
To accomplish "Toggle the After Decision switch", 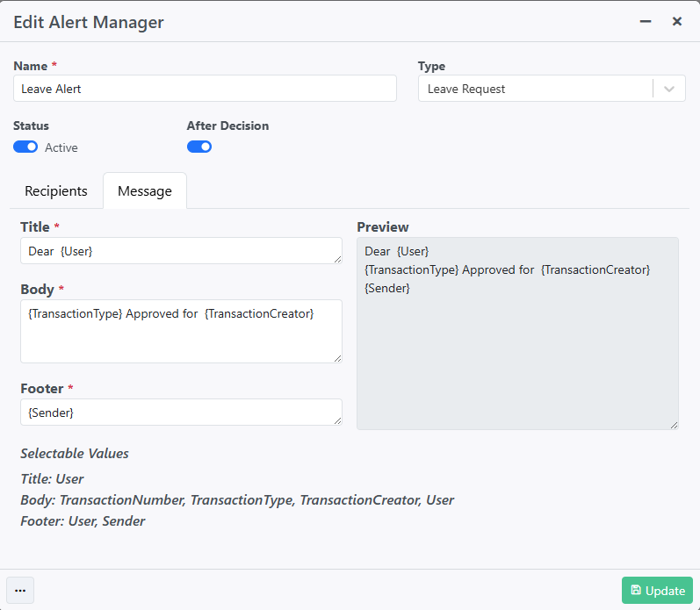I will tap(199, 147).
